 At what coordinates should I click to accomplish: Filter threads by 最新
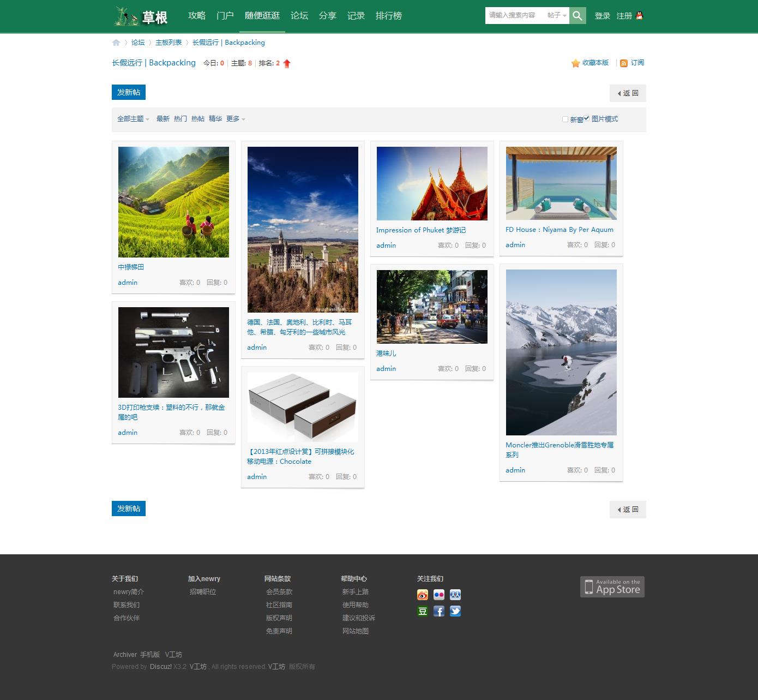[x=163, y=119]
